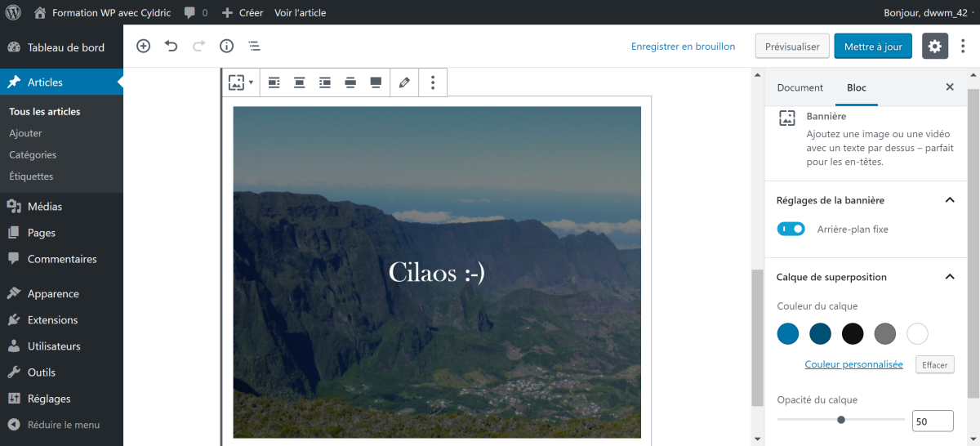
Task: Toggle the settings gear sidebar
Action: click(935, 47)
